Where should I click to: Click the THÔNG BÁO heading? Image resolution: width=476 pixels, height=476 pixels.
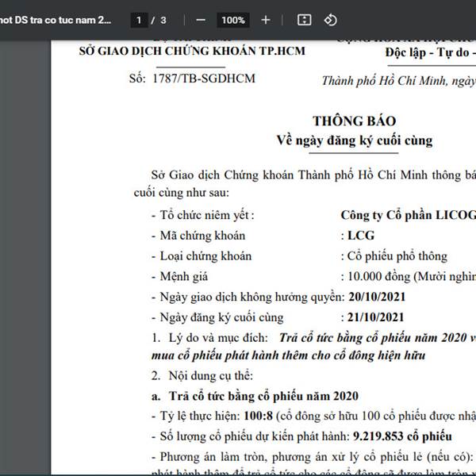pos(355,121)
